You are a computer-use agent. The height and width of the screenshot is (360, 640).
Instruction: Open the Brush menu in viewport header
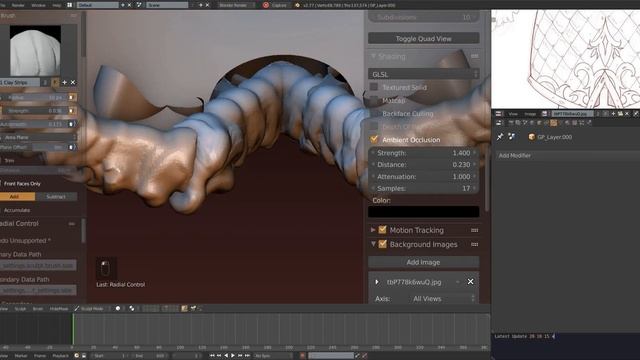38,309
